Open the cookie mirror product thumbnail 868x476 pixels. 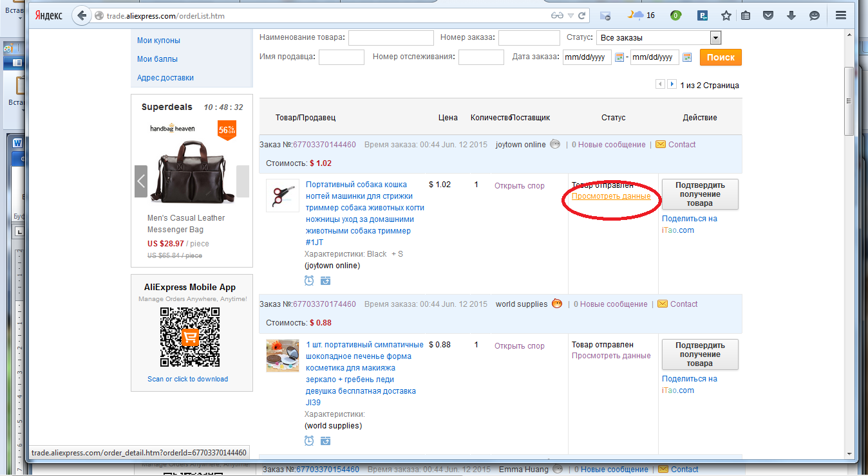[x=283, y=356]
